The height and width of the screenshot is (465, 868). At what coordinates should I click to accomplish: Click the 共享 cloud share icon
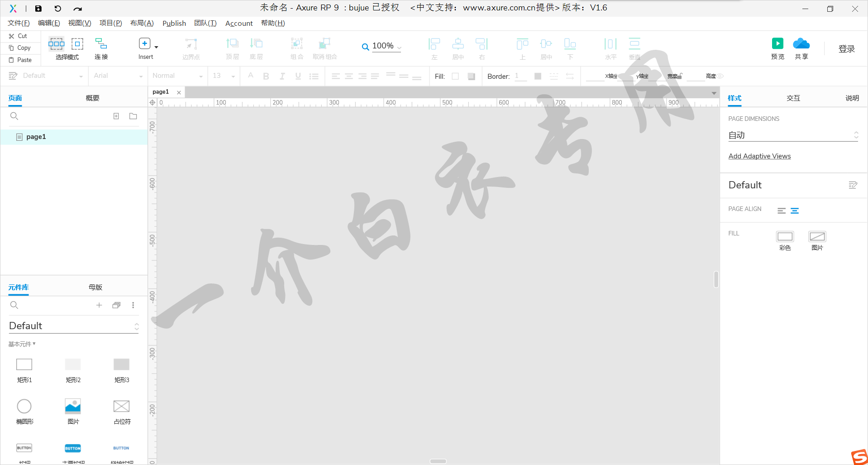(801, 43)
